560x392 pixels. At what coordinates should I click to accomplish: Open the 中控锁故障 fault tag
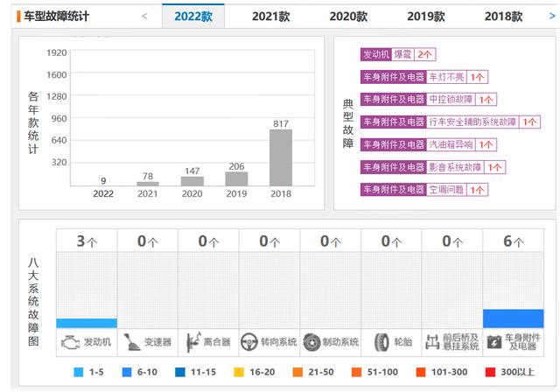tap(429, 100)
